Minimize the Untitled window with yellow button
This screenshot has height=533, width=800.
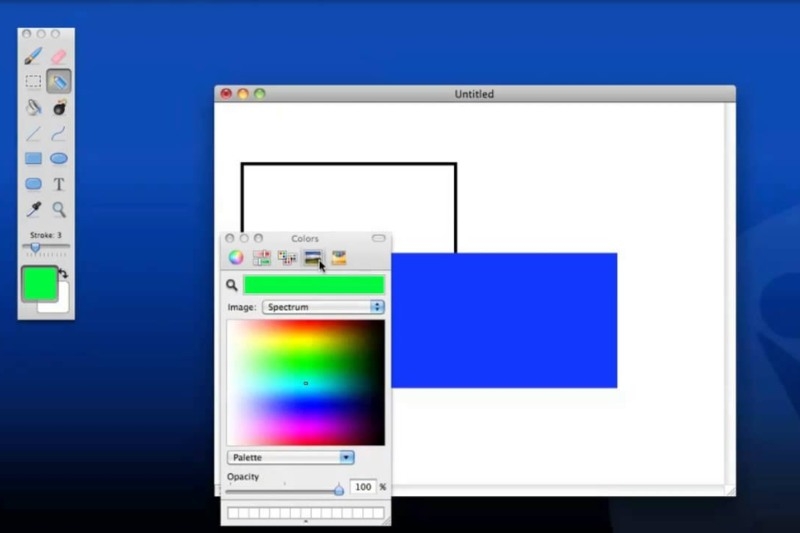tap(243, 94)
